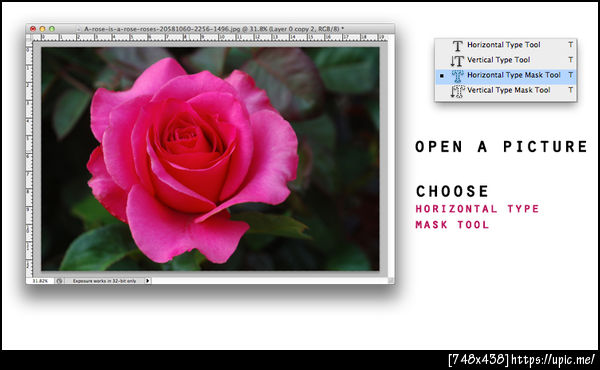Click the window resize grip at the corner
Image resolution: width=600 pixels, height=370 pixels.
coord(391,280)
